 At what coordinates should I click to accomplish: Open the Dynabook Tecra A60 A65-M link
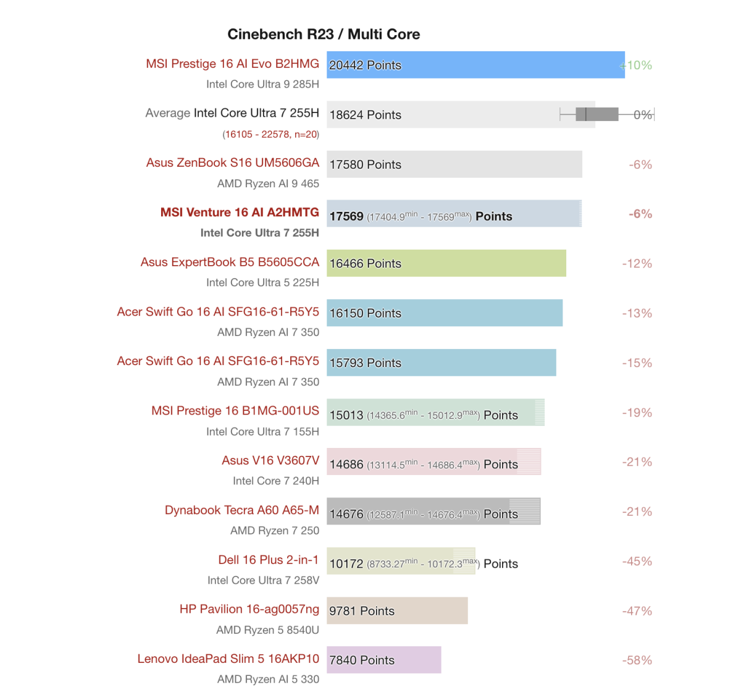coord(242,510)
